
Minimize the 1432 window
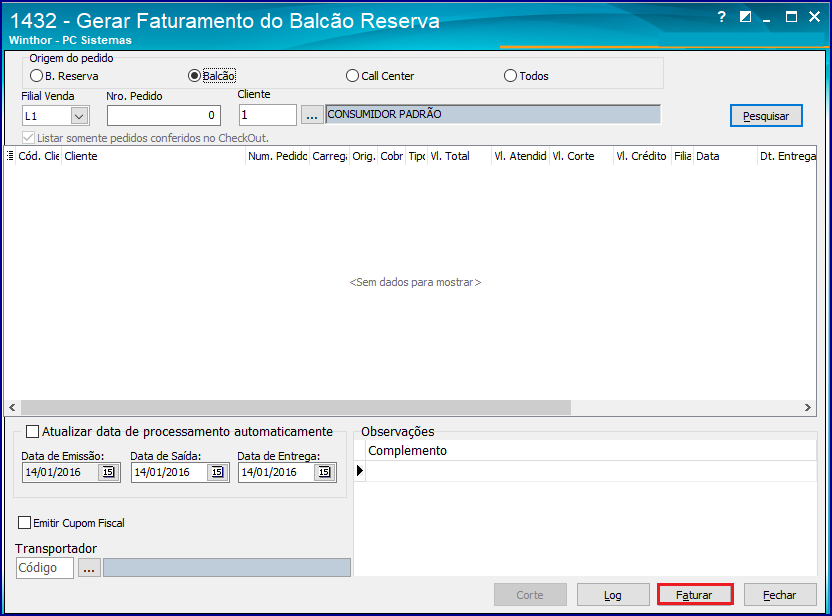767,18
